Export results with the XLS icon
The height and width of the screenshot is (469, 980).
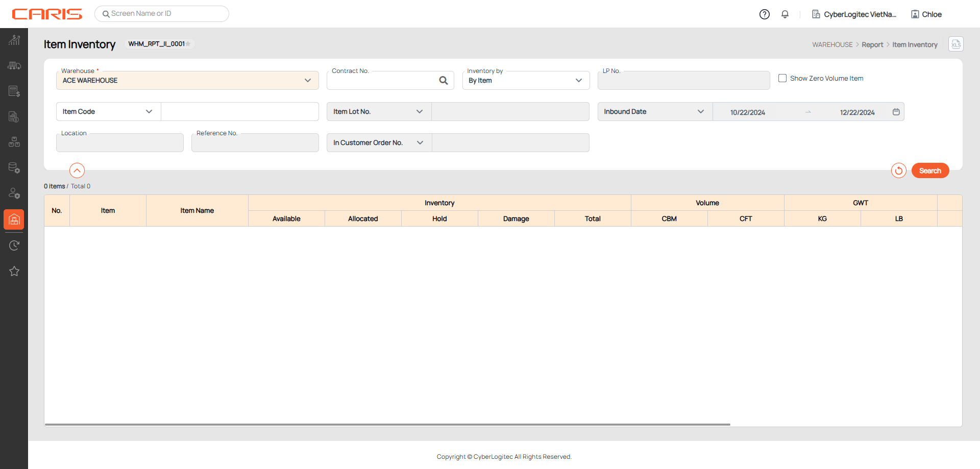(955, 44)
